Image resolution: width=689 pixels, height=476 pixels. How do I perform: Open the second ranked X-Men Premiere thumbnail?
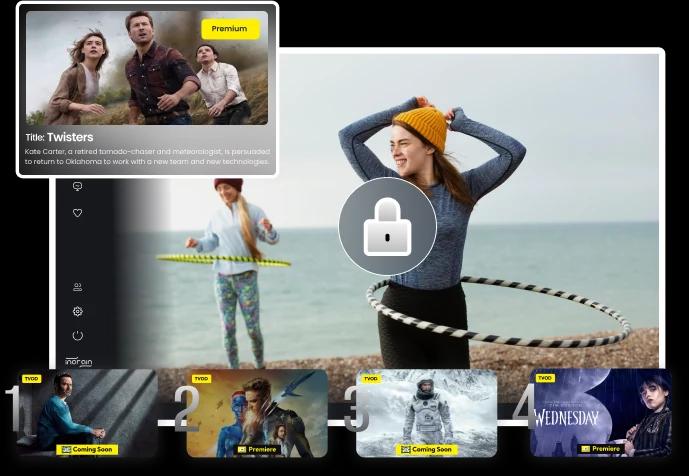tap(258, 408)
